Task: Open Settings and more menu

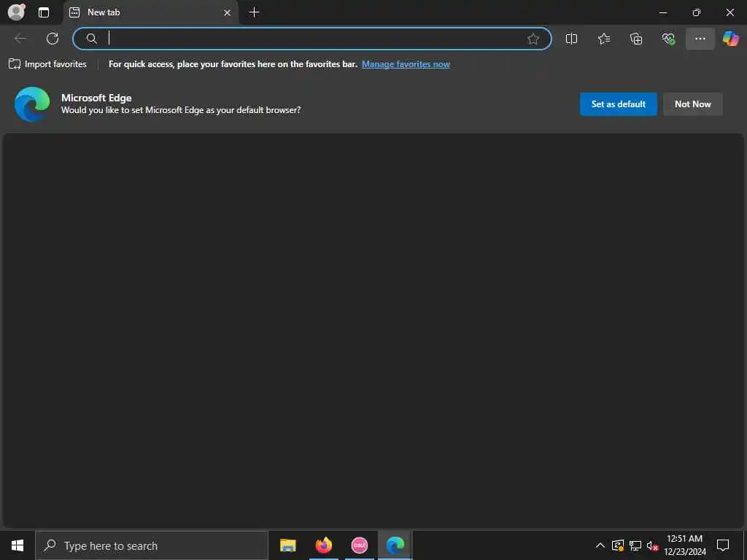Action: [x=700, y=39]
